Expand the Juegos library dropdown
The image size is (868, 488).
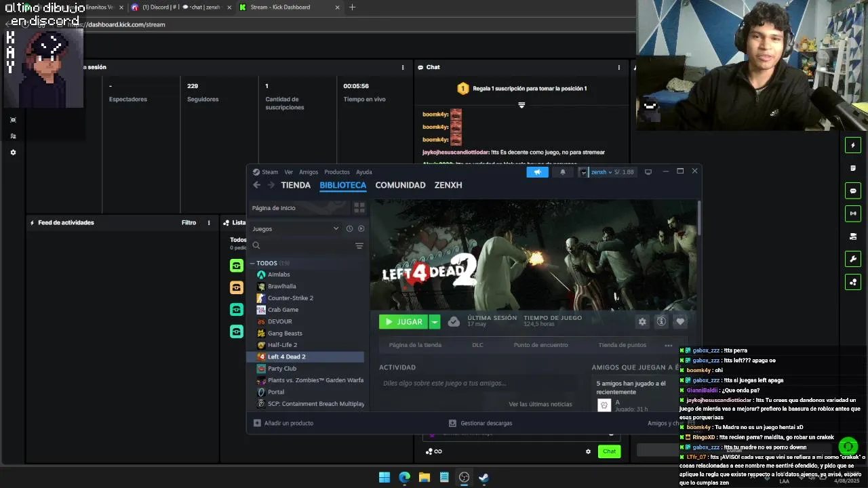point(336,228)
